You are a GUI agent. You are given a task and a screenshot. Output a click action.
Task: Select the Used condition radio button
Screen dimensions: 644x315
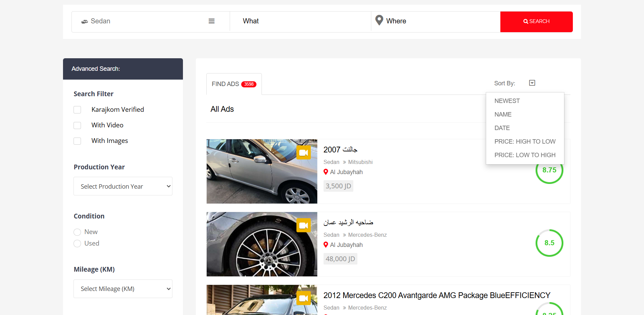[x=77, y=244]
